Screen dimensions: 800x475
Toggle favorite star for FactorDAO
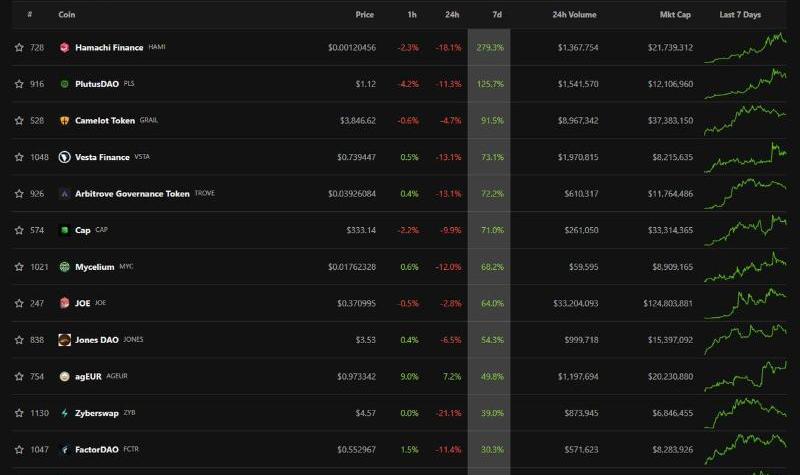pos(19,450)
